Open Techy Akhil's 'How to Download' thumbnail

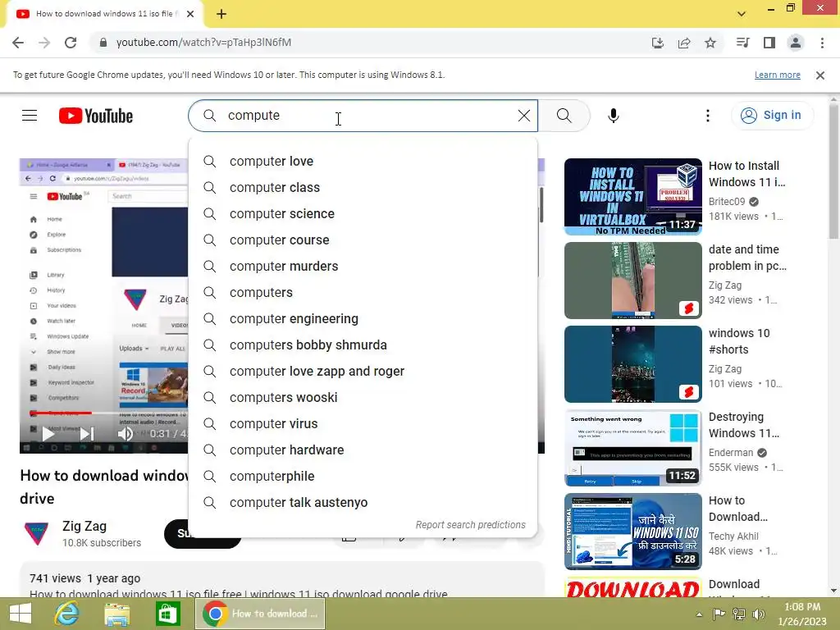632,531
